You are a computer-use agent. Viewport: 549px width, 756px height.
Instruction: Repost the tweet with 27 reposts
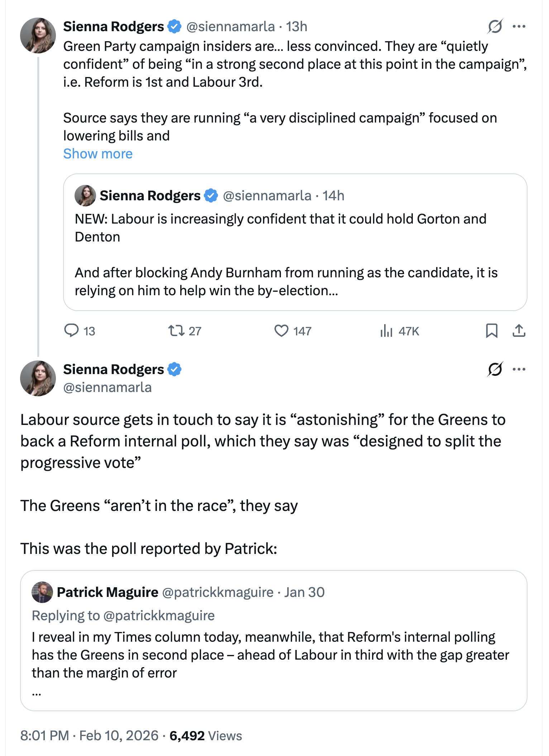[176, 330]
